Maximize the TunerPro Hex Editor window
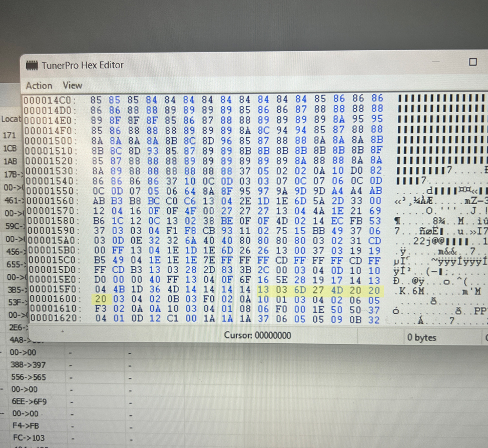Screen dimensions: 488x448 pyautogui.click(x=472, y=62)
